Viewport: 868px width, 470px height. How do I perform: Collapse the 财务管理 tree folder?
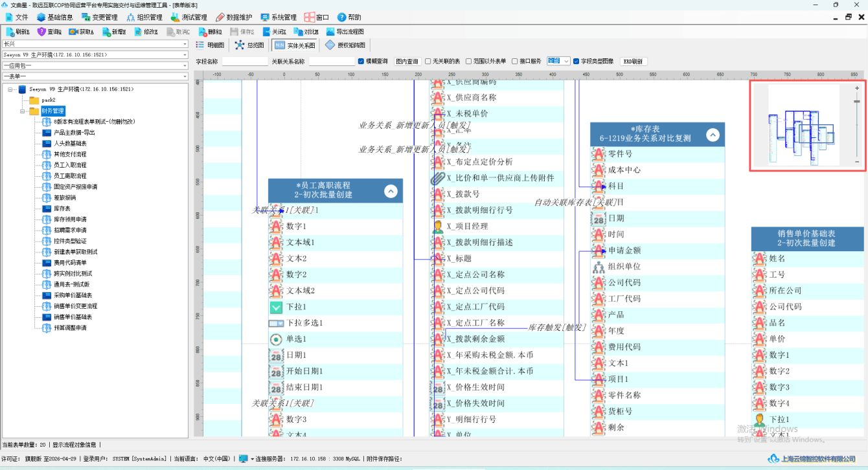coord(23,111)
